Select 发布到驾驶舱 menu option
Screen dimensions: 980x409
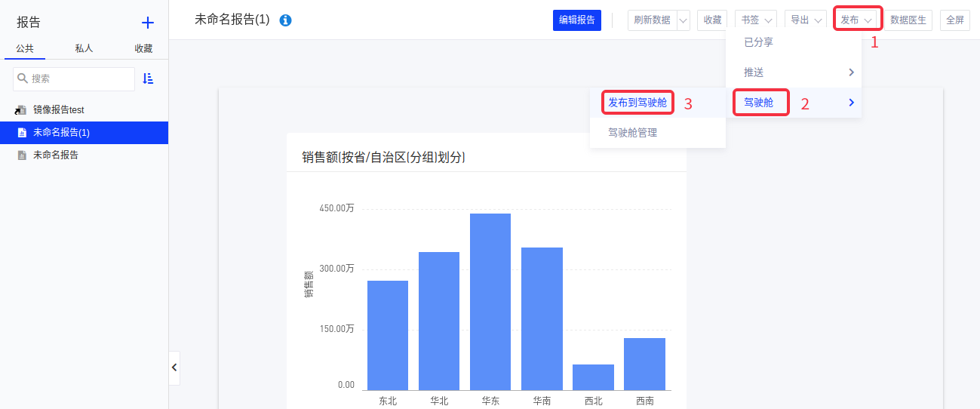(637, 103)
